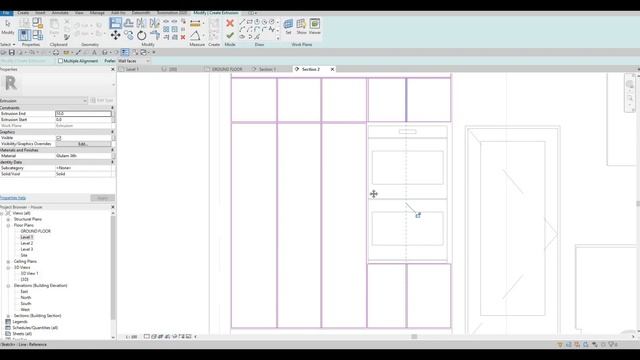Toggle the Visible checkbox in Properties
640x360 pixels.
[58, 138]
